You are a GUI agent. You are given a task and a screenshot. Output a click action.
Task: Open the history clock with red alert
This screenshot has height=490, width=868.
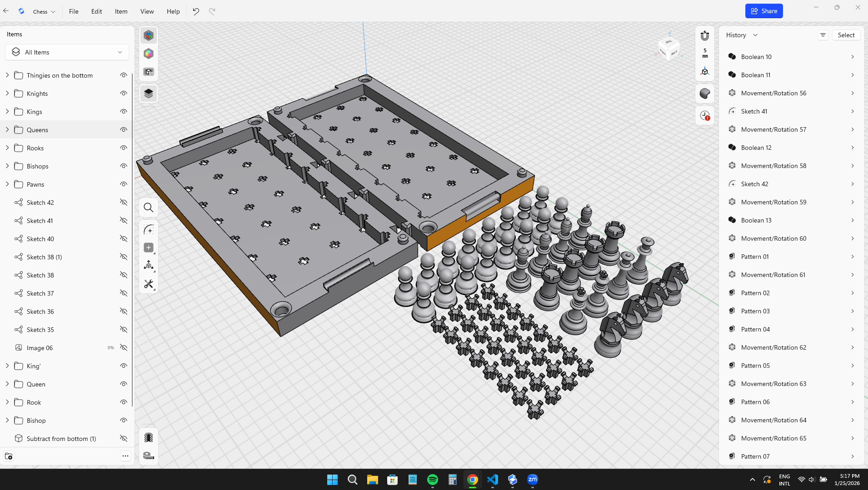705,116
